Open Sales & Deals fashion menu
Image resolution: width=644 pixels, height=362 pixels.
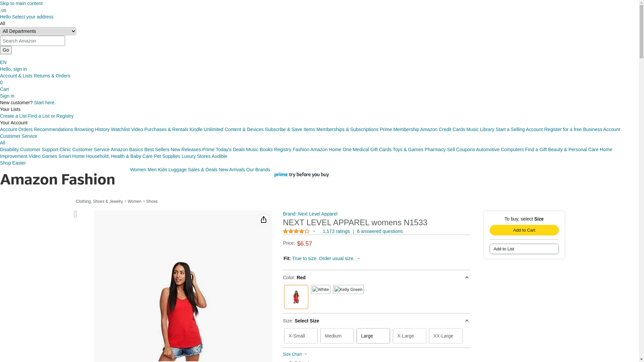click(x=203, y=170)
